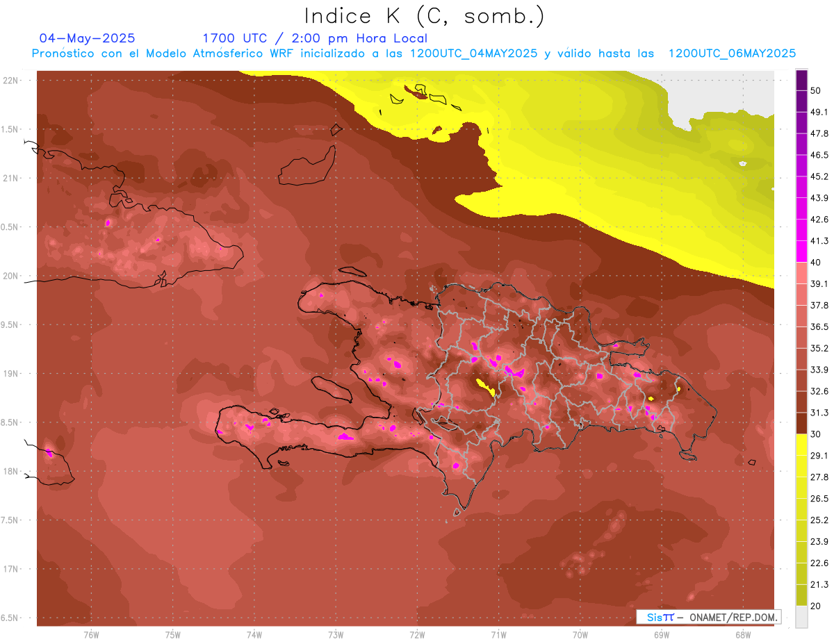Viewport: 834px width, 644px height.
Task: Click the colorbar value 23.9
Action: click(819, 541)
